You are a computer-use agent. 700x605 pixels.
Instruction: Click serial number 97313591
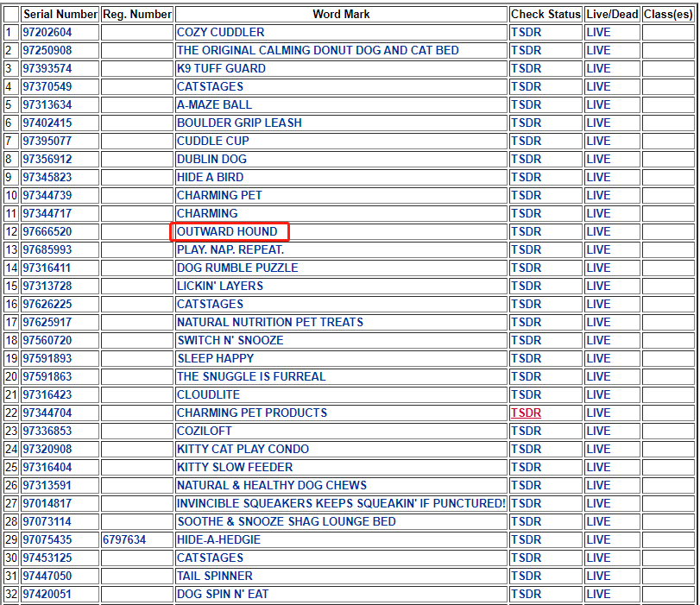[x=47, y=485]
